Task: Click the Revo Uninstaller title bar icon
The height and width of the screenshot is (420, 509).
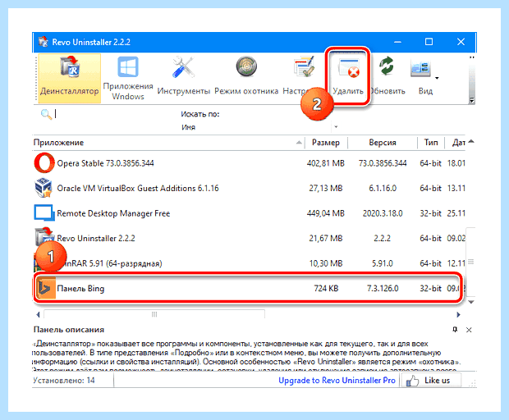Action: [44, 42]
